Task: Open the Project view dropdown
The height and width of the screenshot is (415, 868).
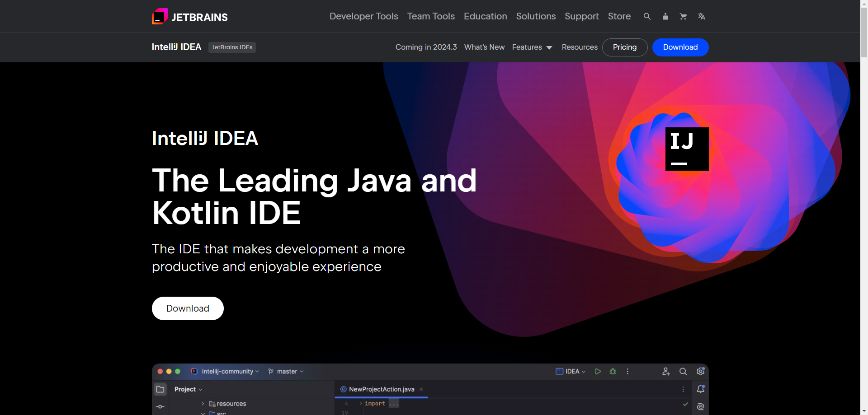Action: click(188, 389)
